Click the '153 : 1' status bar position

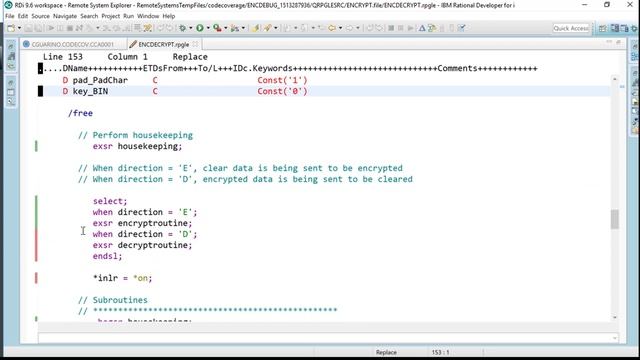[x=440, y=352]
